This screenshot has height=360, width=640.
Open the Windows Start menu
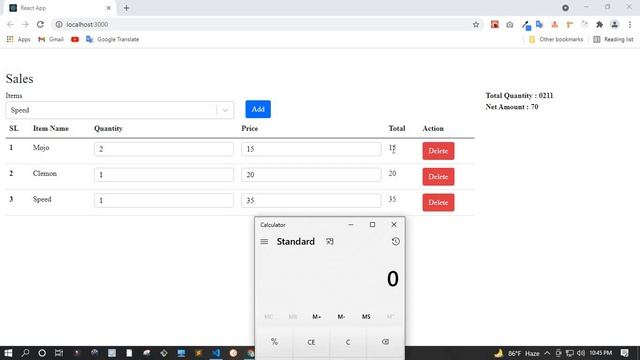[x=8, y=353]
